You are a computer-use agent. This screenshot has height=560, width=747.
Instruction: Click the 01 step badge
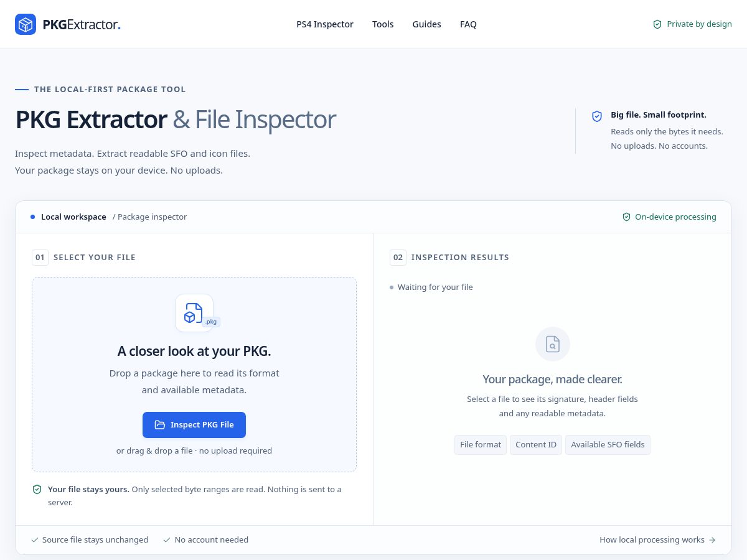point(40,258)
